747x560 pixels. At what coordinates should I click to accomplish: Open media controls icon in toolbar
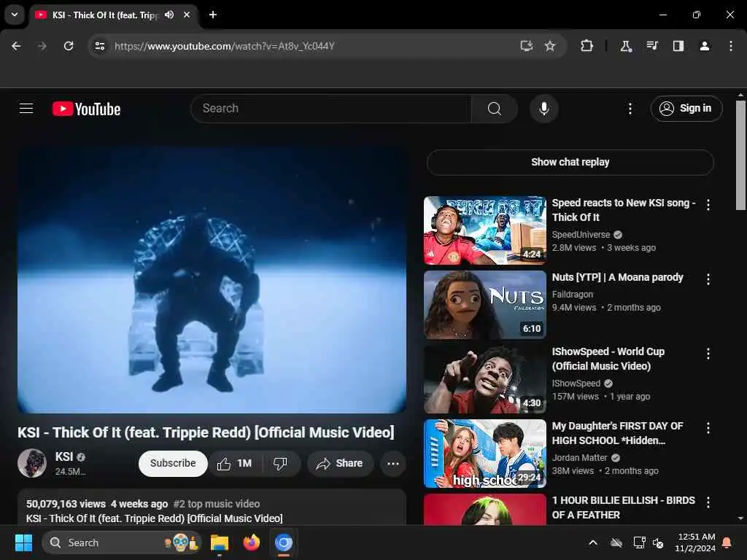coord(651,46)
